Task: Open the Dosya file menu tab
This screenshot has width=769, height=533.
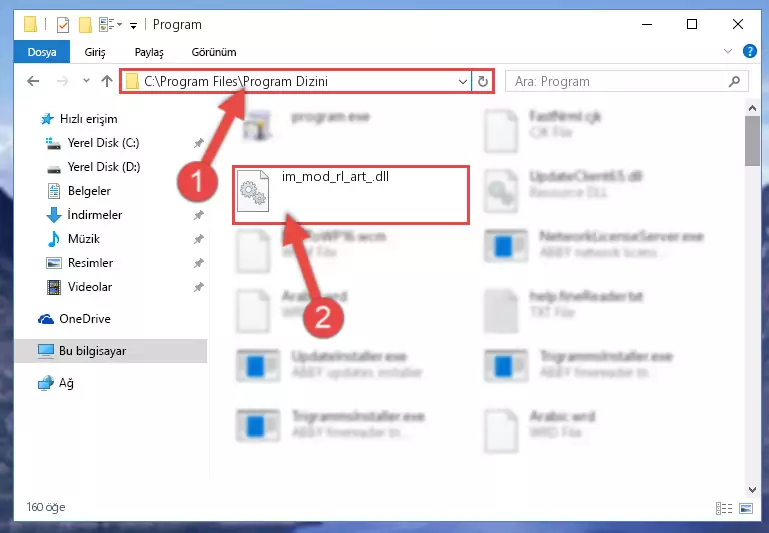Action: (42, 52)
